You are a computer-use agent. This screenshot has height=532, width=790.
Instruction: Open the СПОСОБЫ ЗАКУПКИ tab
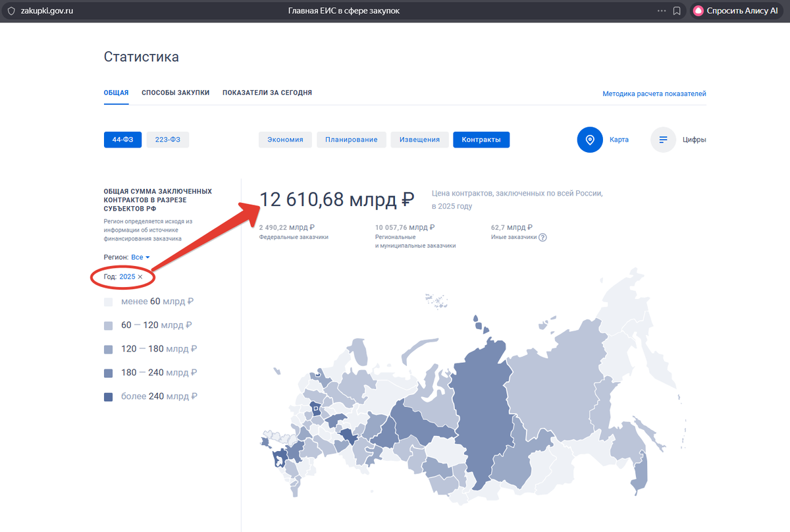pyautogui.click(x=175, y=93)
